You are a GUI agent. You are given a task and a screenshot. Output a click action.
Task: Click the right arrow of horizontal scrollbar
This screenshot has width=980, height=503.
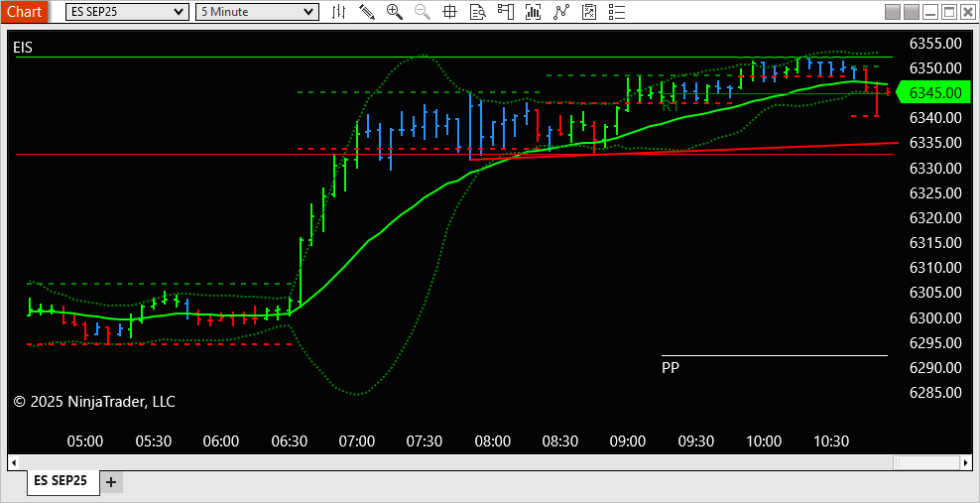tap(966, 463)
